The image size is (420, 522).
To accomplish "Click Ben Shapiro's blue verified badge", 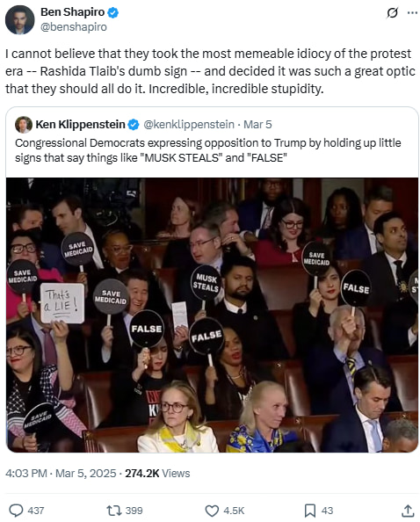I will [113, 12].
